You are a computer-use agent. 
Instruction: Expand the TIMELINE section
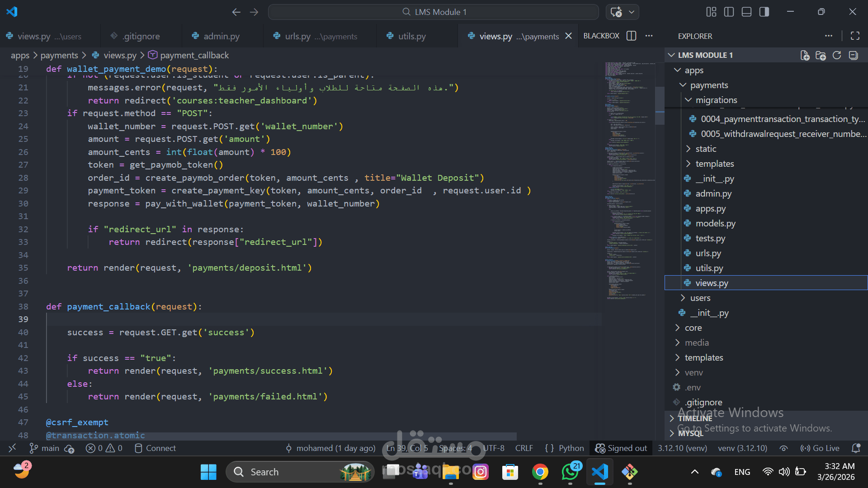pyautogui.click(x=695, y=418)
